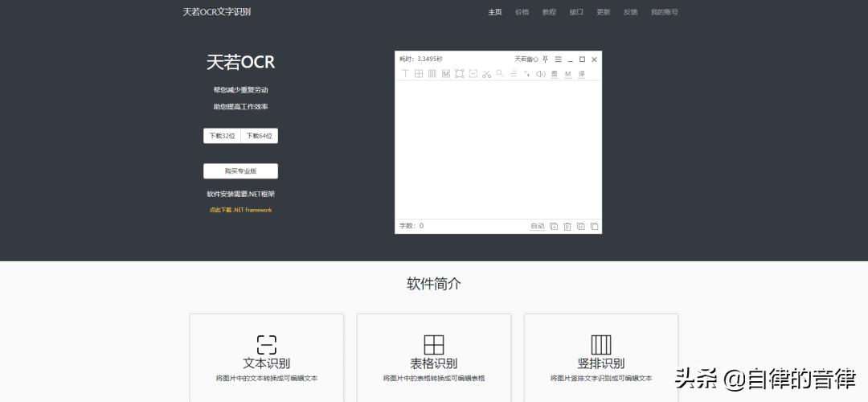Viewport: 868px width, 402px height.
Task: Select the table grid tool in OCR window toolbar
Action: pos(419,74)
